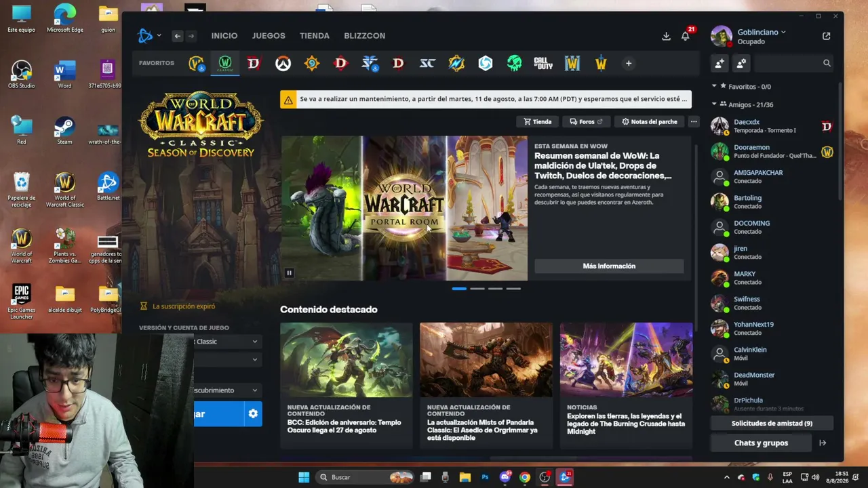Select the Microsoft Edge desktop icon
Image resolution: width=868 pixels, height=488 pixels.
click(x=64, y=18)
